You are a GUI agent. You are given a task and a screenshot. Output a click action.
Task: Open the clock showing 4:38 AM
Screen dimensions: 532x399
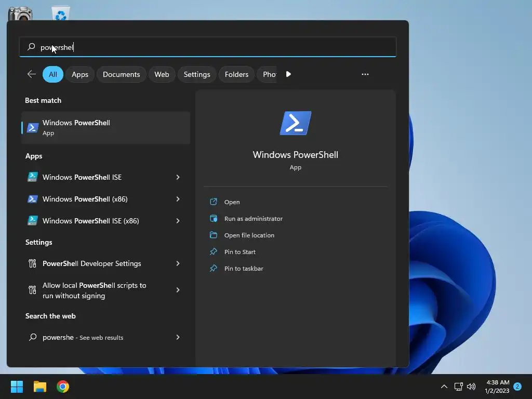[497, 387]
